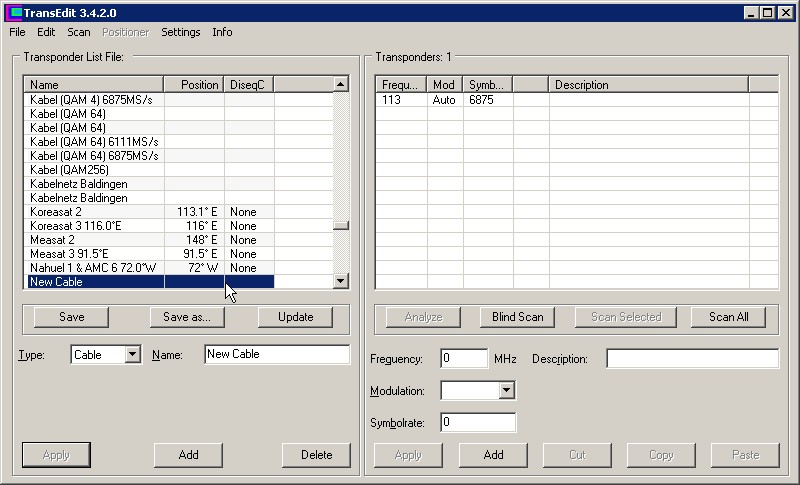Click the Save as... button
Screen dimensions: 800x485
[187, 317]
